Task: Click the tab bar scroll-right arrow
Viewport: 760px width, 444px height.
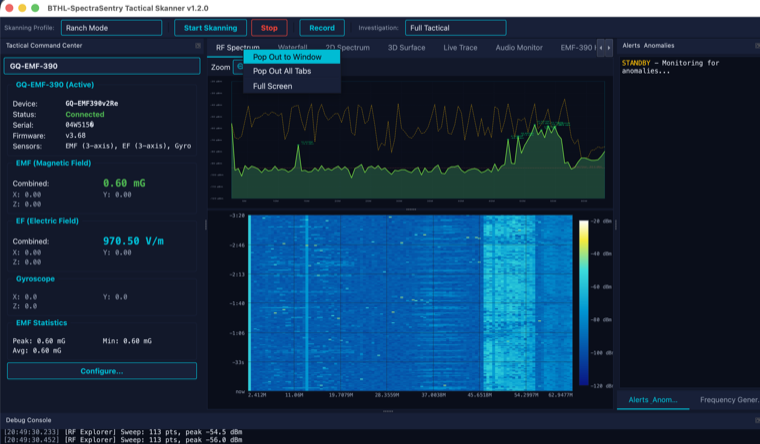Action: click(x=609, y=48)
